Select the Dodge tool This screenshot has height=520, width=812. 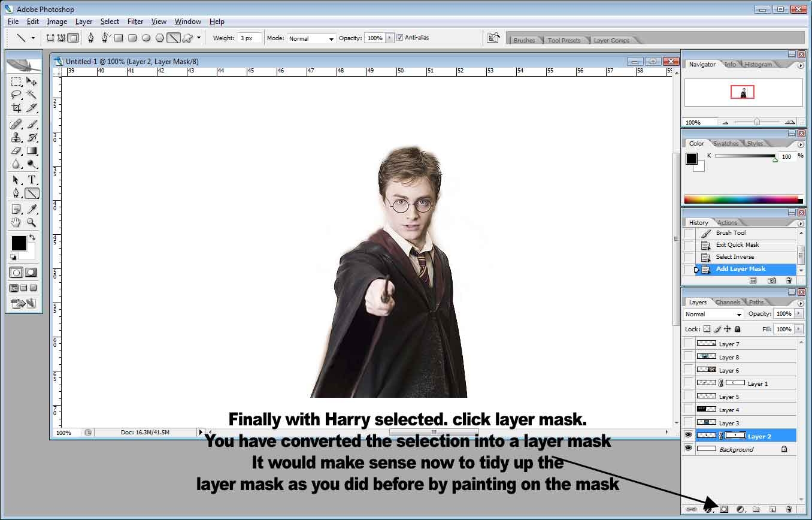[32, 164]
